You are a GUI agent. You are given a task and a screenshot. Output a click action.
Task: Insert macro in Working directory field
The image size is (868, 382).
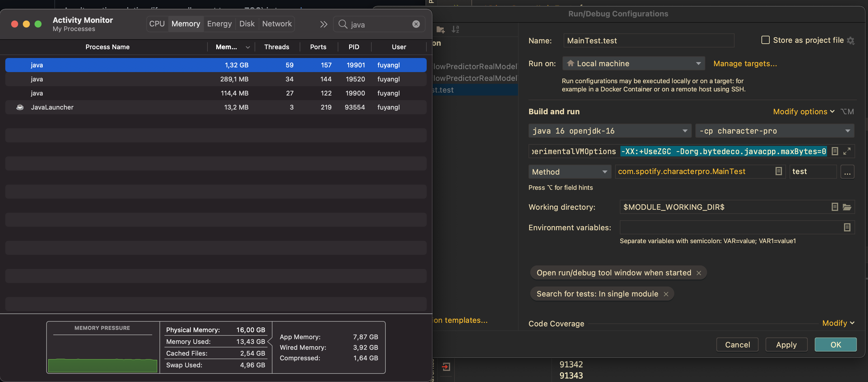835,207
